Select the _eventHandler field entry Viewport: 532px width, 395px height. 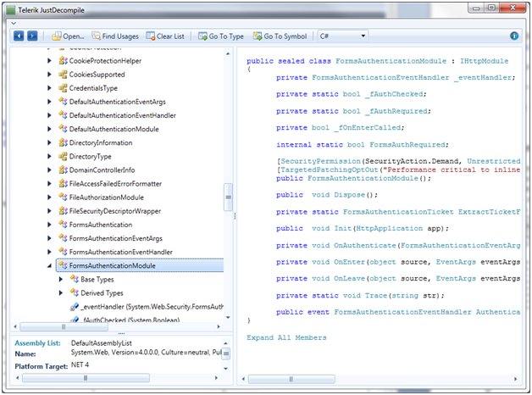coord(152,307)
